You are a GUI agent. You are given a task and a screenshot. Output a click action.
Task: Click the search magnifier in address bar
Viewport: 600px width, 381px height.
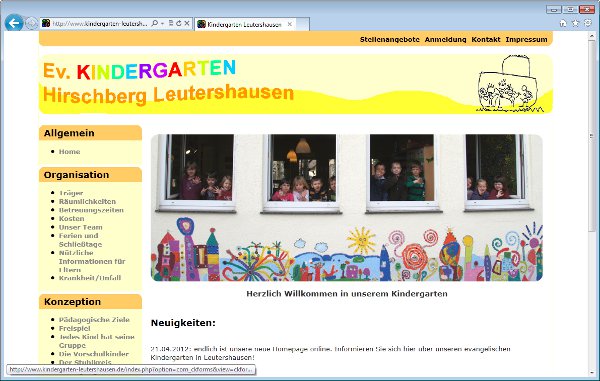click(x=155, y=23)
